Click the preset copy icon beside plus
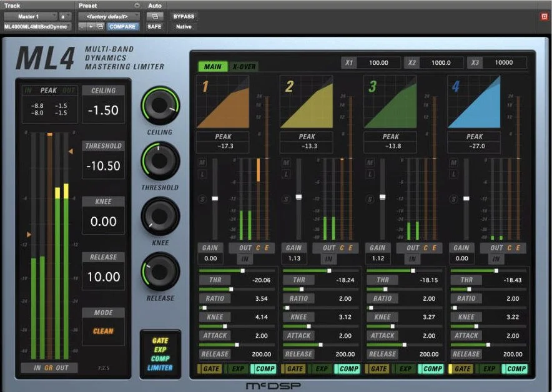 [101, 27]
